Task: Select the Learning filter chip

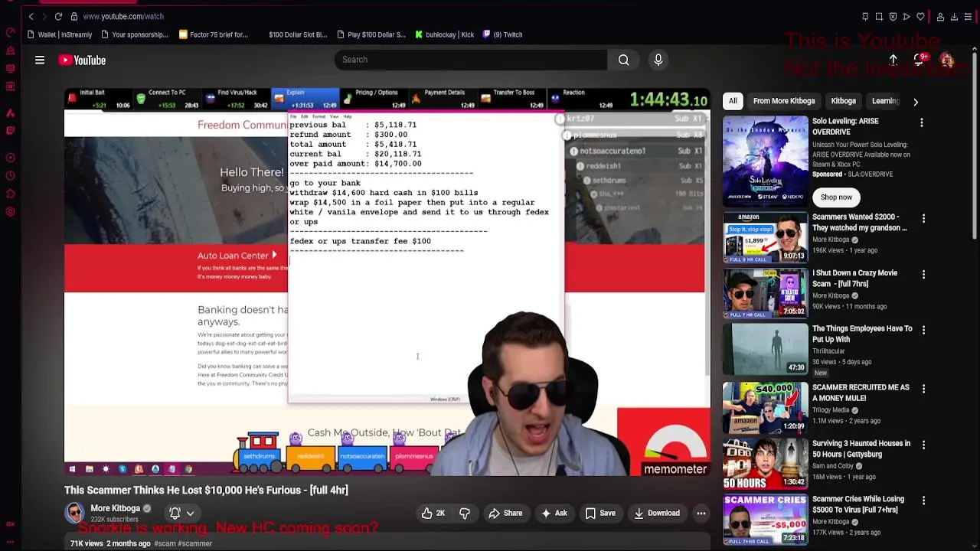Action: pos(887,101)
